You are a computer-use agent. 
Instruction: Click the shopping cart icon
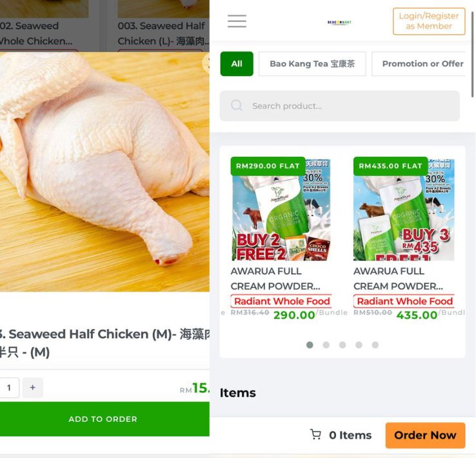pos(315,435)
